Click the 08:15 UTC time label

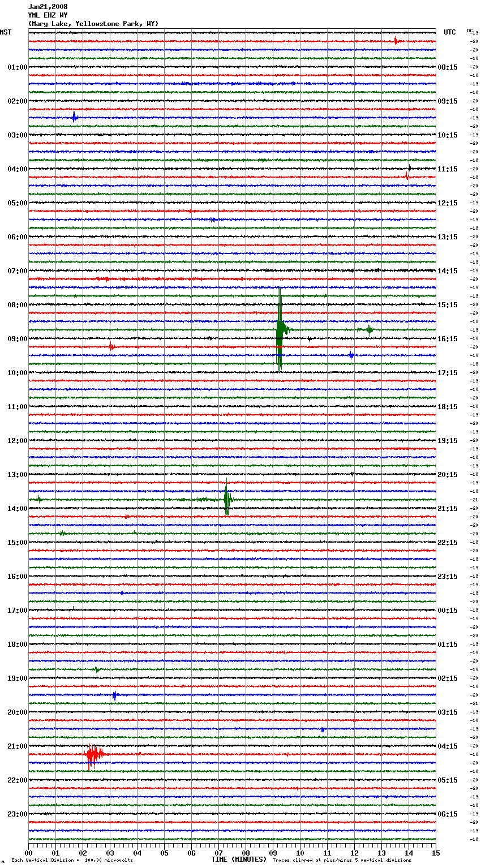(x=448, y=67)
